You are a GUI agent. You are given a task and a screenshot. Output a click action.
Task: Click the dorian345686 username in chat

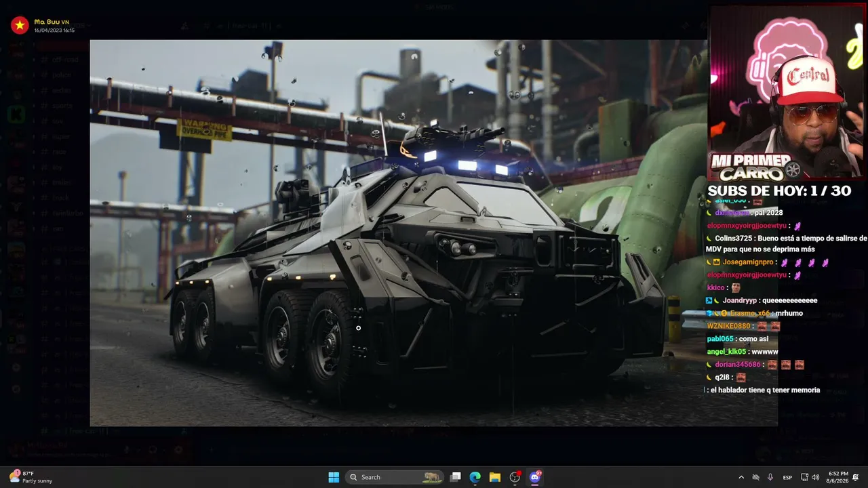[x=738, y=365]
